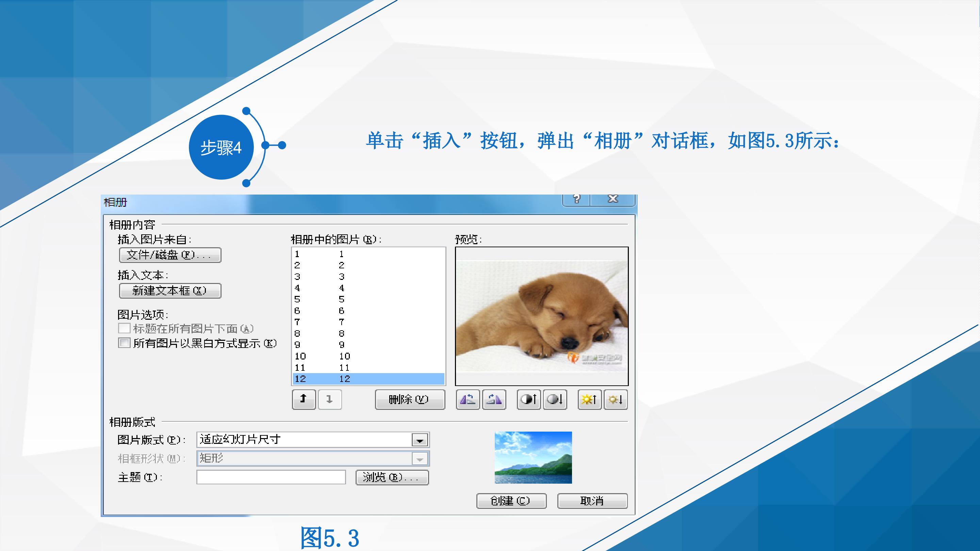980x551 pixels.
Task: Click the help question mark in title bar
Action: (x=576, y=199)
